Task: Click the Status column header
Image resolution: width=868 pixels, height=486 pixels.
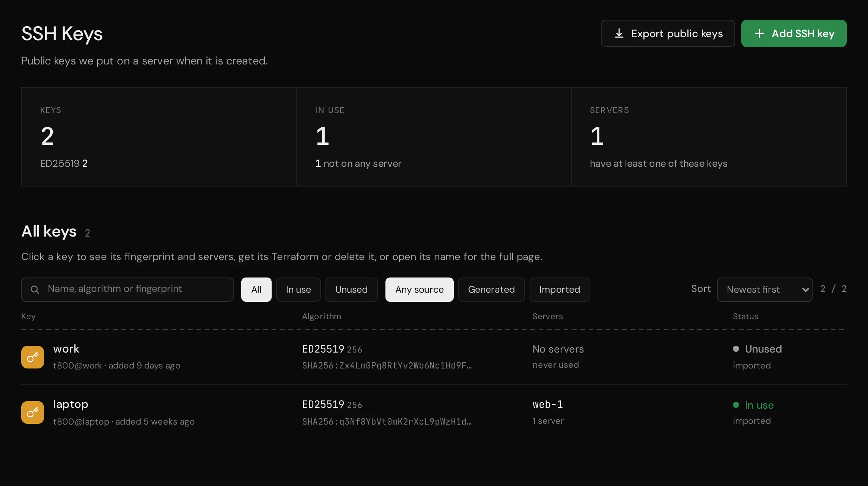Action: 745,317
